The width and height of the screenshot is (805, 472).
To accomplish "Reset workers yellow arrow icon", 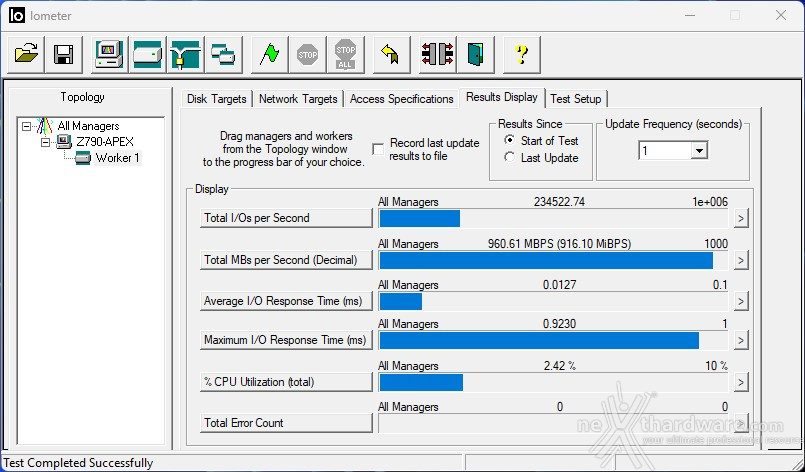I will click(391, 54).
